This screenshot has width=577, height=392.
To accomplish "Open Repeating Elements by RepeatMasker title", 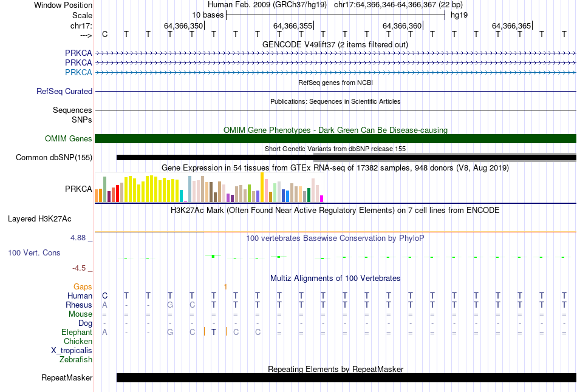I will [335, 369].
